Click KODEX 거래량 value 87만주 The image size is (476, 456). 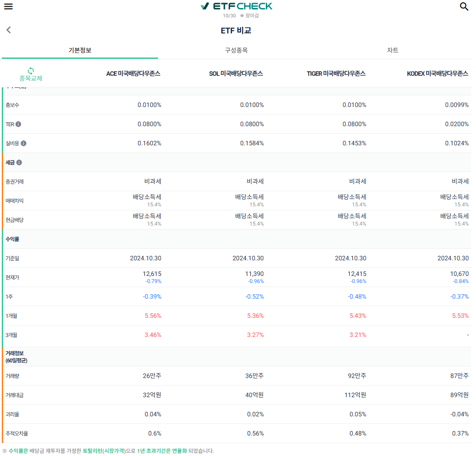tap(460, 376)
